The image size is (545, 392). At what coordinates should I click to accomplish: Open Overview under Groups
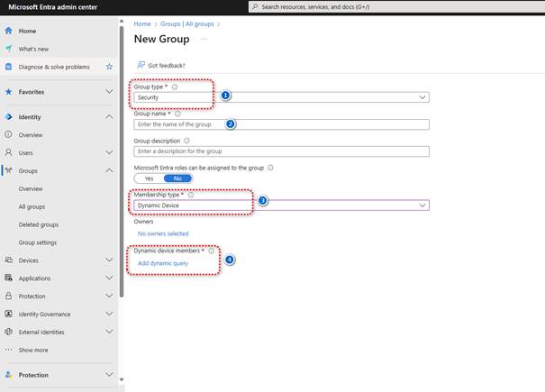31,189
